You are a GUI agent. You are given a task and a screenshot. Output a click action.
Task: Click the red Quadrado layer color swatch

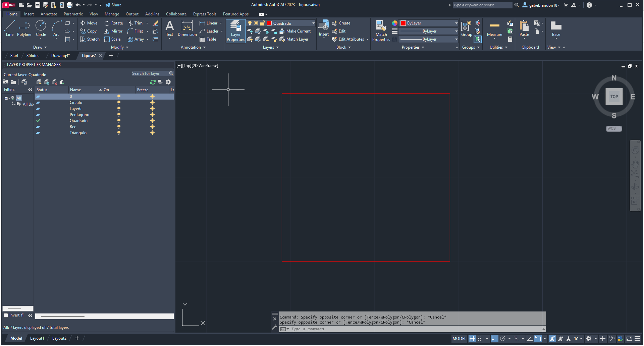coord(269,23)
